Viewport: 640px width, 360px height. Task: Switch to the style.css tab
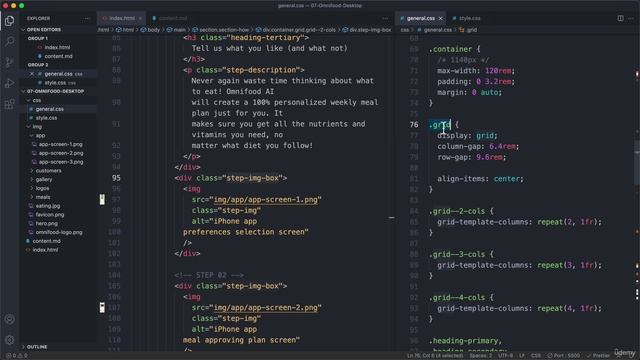pyautogui.click(x=469, y=18)
